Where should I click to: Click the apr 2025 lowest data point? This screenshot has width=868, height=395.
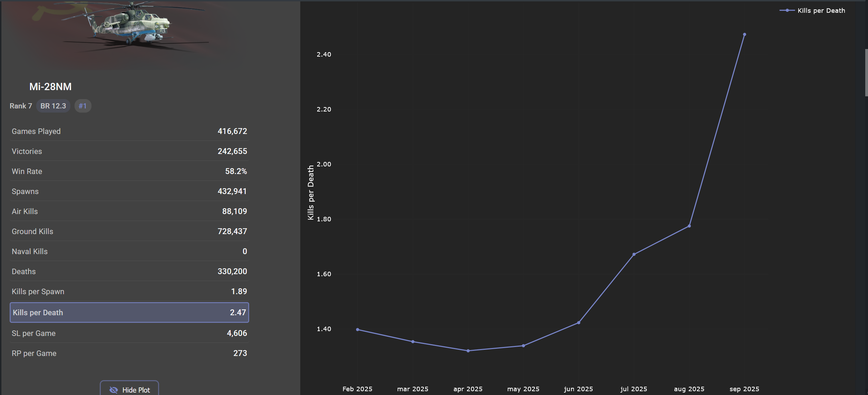(x=468, y=351)
